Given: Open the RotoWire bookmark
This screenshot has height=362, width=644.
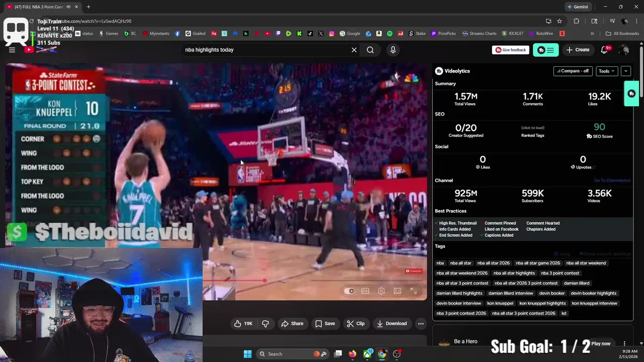Looking at the screenshot, I should [541, 34].
